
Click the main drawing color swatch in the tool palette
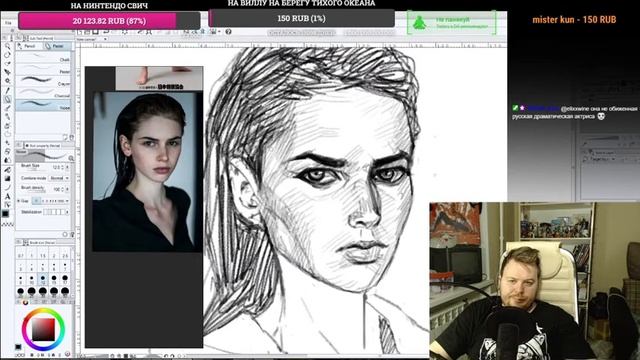coord(5,213)
